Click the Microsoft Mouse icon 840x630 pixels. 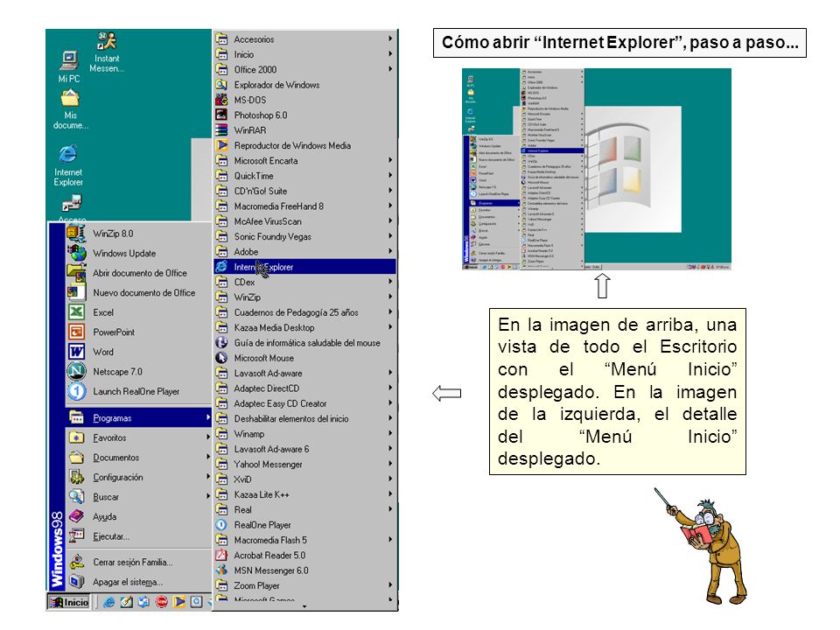click(x=221, y=358)
